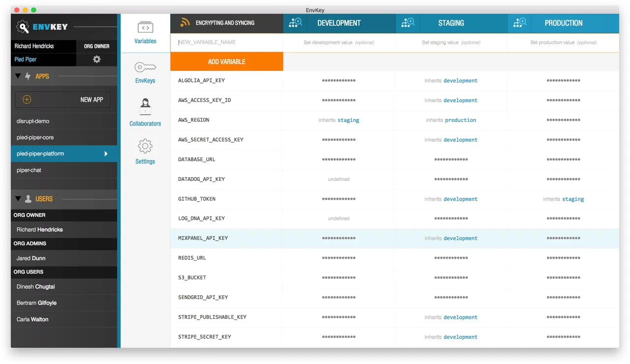Image resolution: width=630 pixels, height=364 pixels.
Task: Click the LOG_DNA_API_KEY variable name
Action: [x=201, y=218]
